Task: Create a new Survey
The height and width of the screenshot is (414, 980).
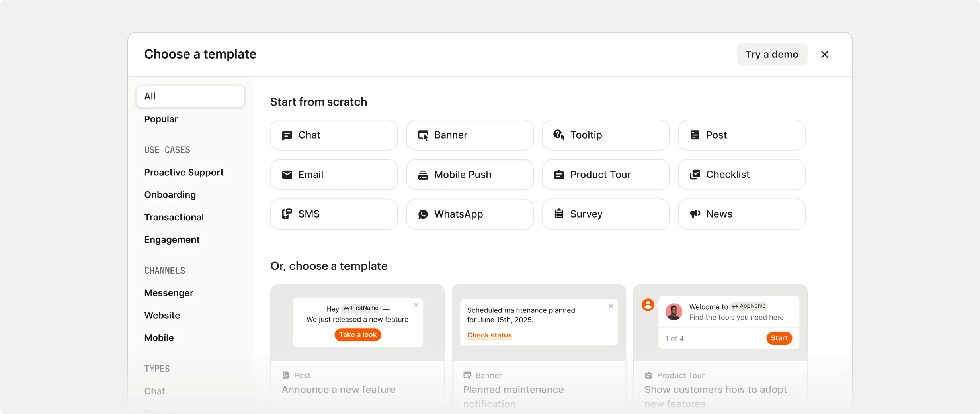Action: point(605,214)
